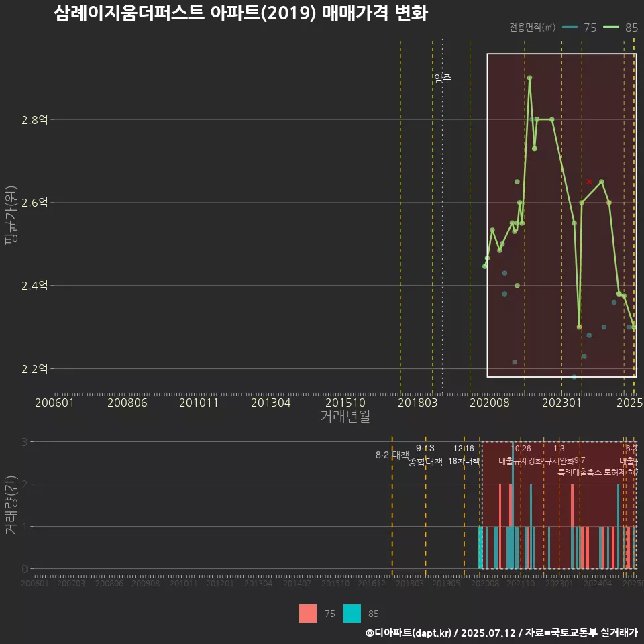Click 200806 on the price chart x-axis

[x=127, y=402]
